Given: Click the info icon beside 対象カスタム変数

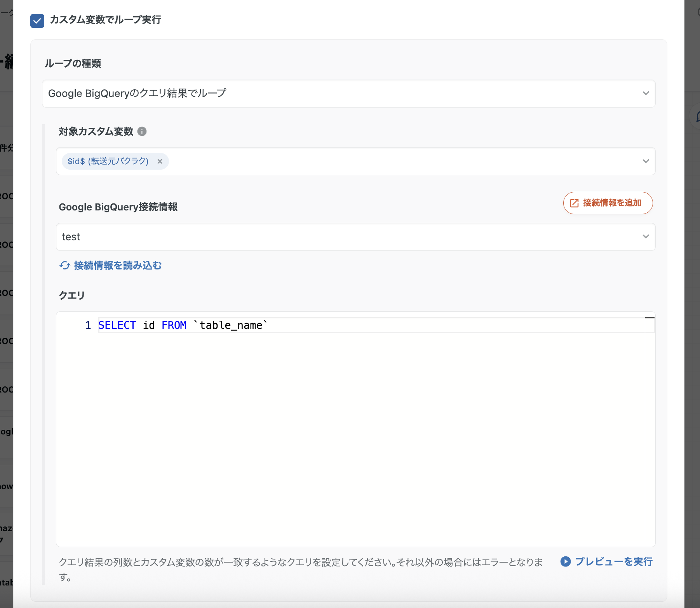Looking at the screenshot, I should [x=143, y=132].
